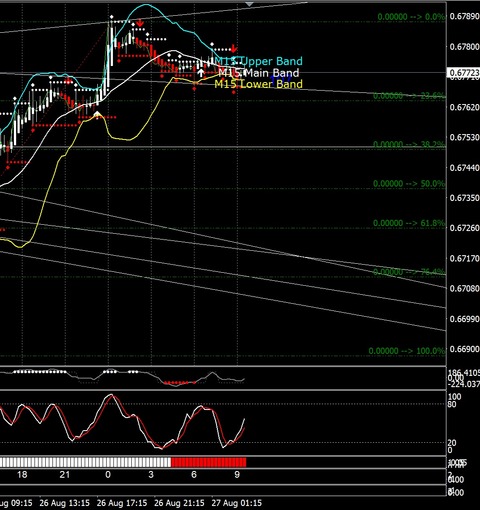Click the 0.67530 price on the axis

click(x=465, y=137)
